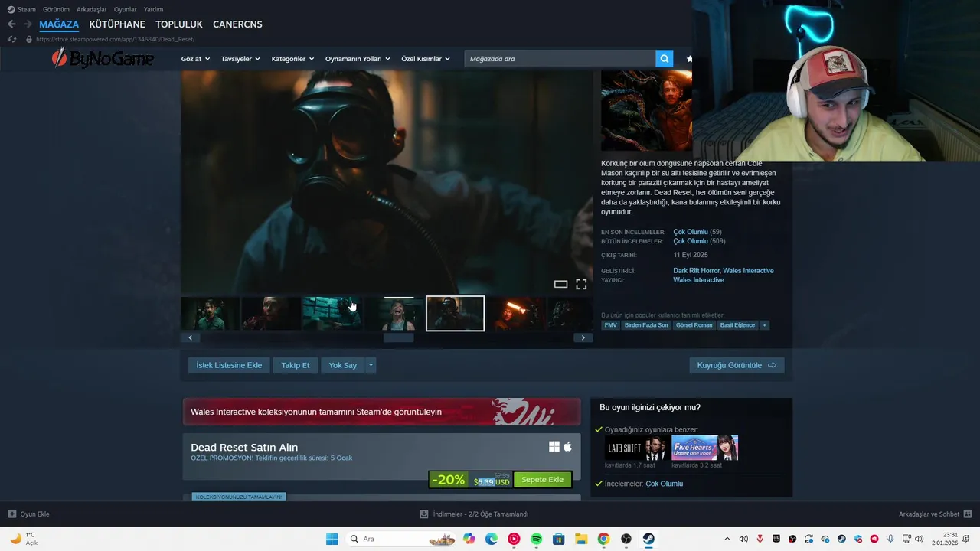Select the Birden Fazla Son tag

click(x=646, y=325)
